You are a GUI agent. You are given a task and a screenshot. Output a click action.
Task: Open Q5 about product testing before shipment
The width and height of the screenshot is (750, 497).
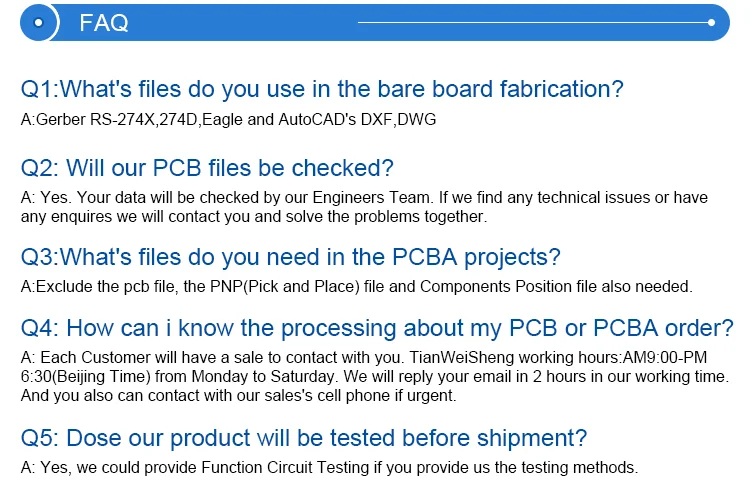pos(304,438)
